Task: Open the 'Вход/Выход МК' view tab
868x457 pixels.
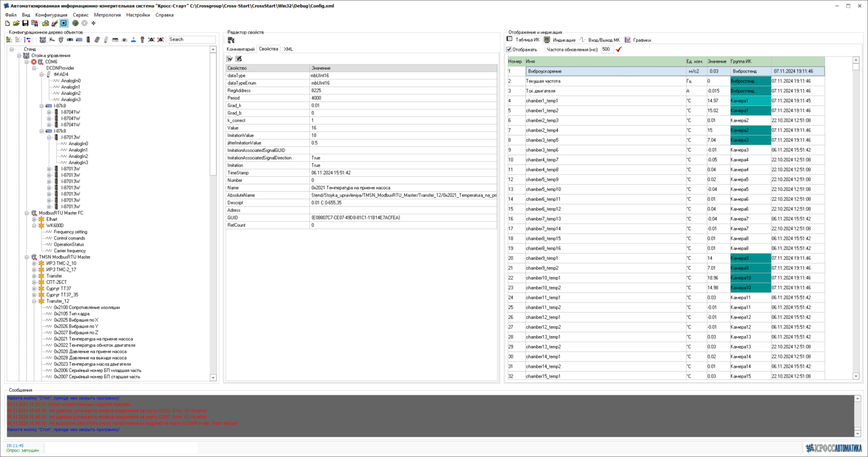Action: pos(600,40)
